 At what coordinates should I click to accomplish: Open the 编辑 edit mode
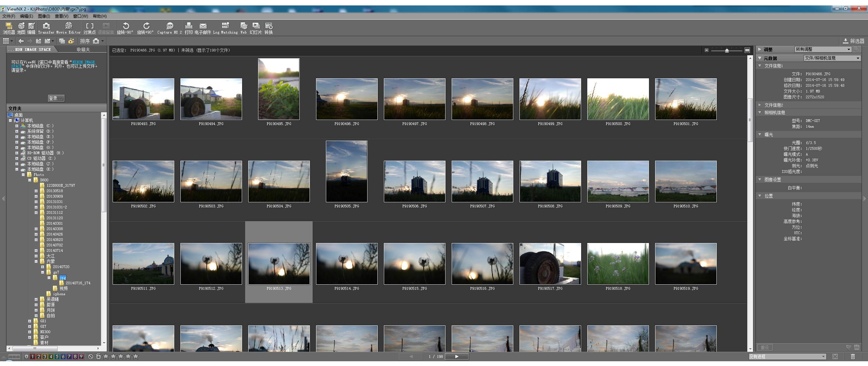32,28
